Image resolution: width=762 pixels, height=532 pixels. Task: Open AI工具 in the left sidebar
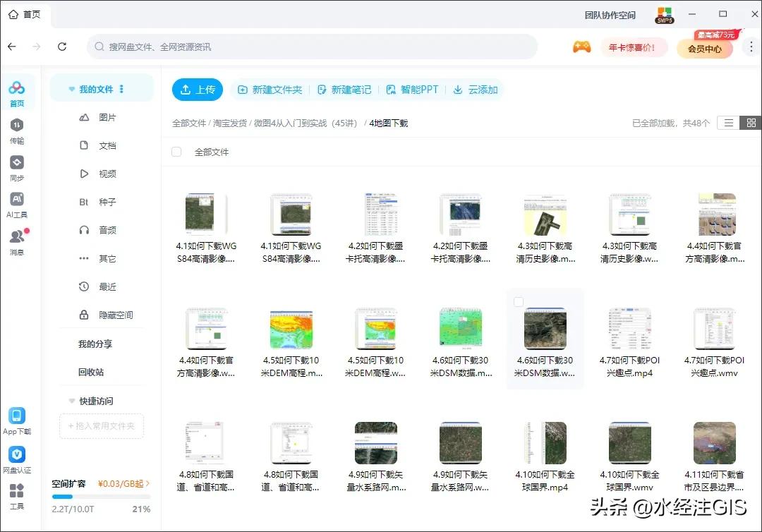[17, 200]
